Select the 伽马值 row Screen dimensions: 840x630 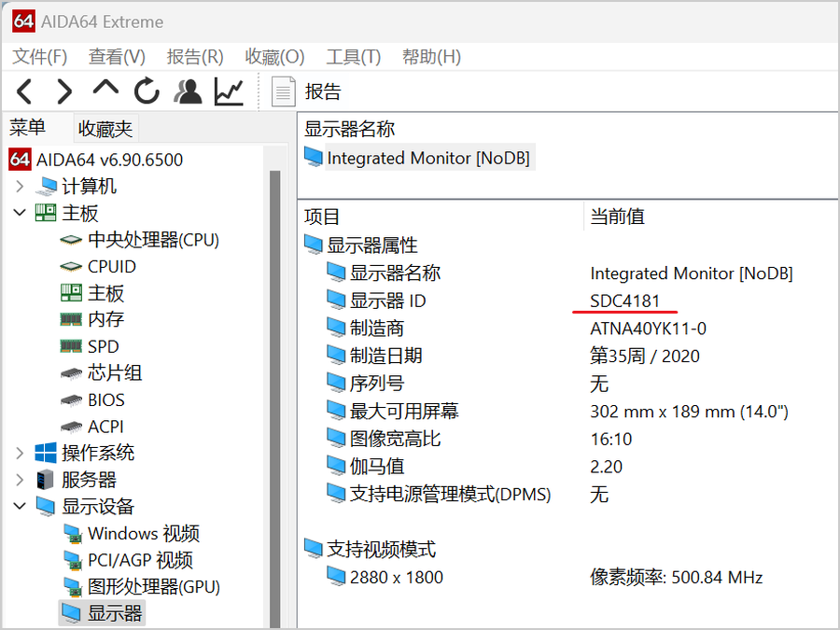[377, 466]
